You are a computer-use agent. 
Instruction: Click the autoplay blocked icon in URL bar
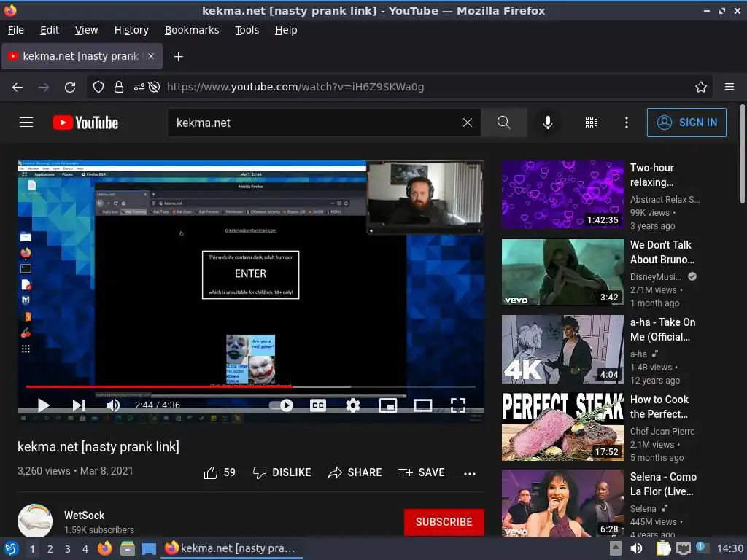pos(154,87)
